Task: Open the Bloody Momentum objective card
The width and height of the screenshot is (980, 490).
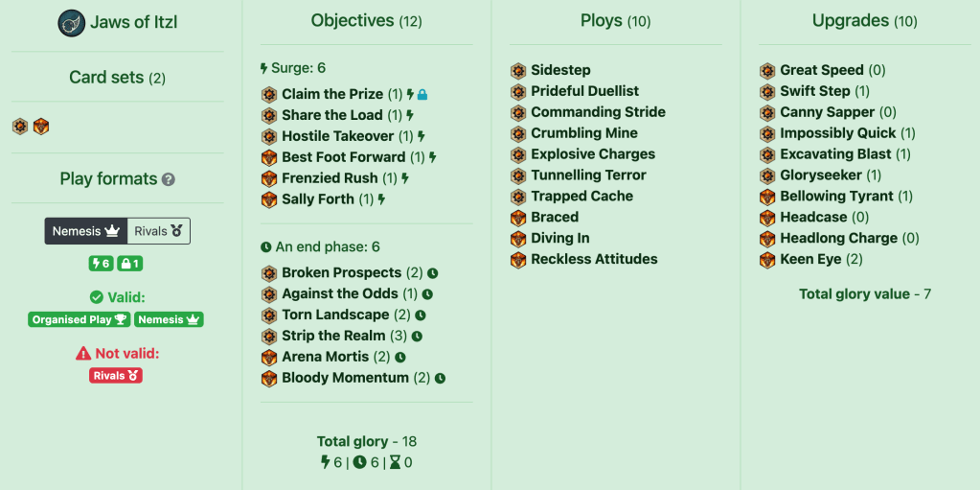Action: point(345,379)
